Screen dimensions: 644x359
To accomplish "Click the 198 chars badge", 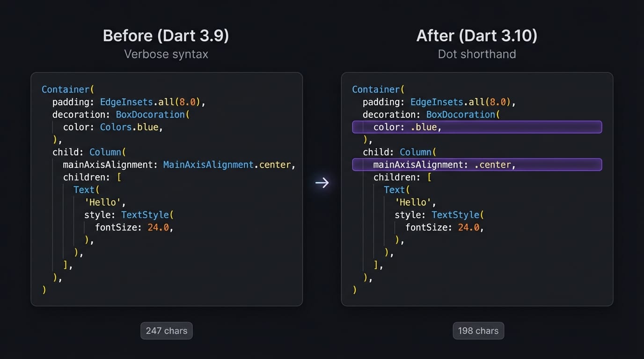I will click(x=478, y=330).
